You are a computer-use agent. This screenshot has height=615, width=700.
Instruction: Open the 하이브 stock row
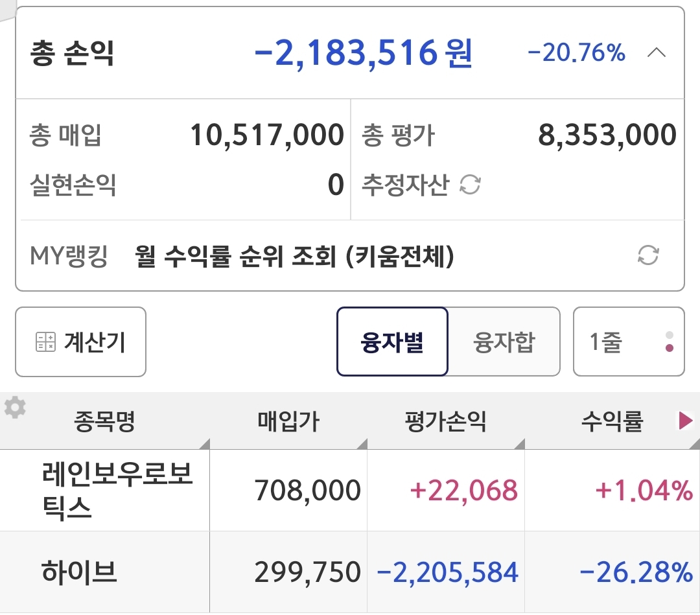[350, 572]
